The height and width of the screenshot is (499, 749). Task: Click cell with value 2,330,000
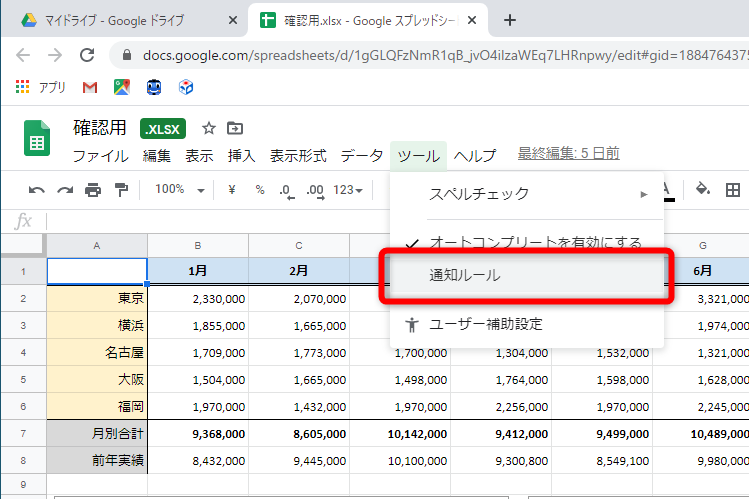coord(198,298)
